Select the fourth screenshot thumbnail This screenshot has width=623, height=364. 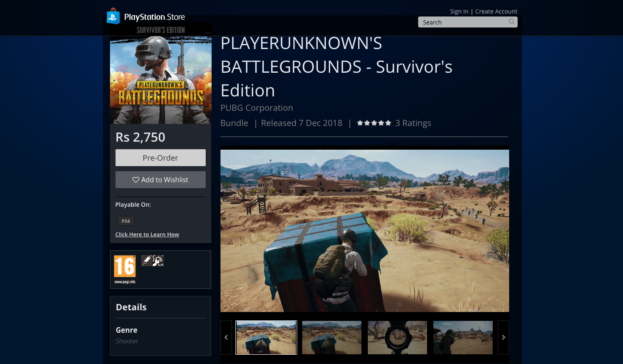coord(463,337)
